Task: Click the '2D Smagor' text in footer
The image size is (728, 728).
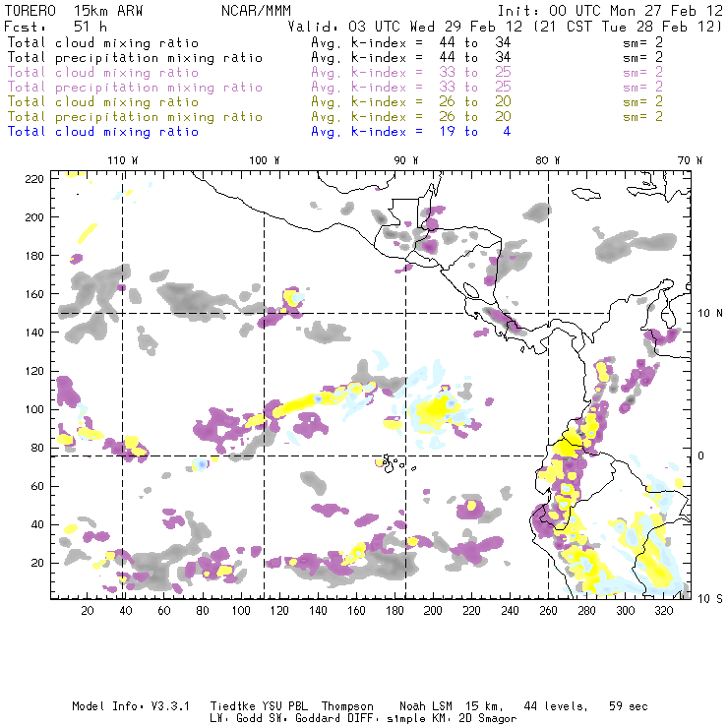Action: 487,719
